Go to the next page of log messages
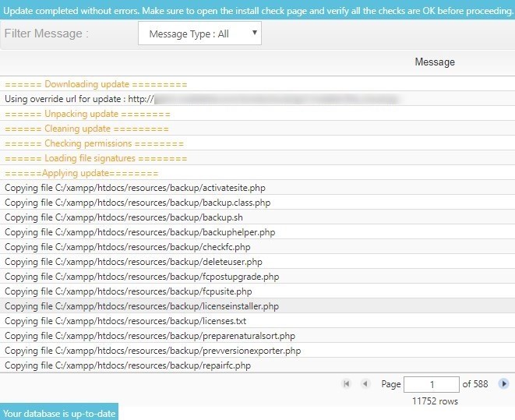The width and height of the screenshot is (515, 420). tap(503, 384)
